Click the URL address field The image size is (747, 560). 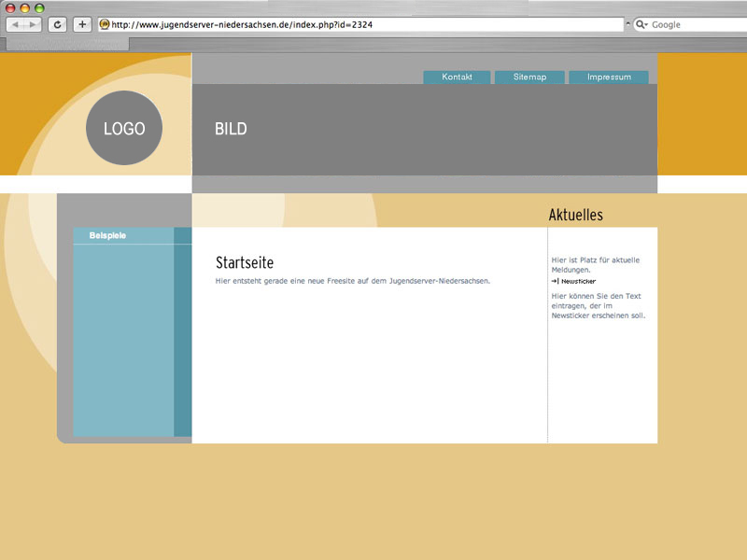pyautogui.click(x=364, y=24)
